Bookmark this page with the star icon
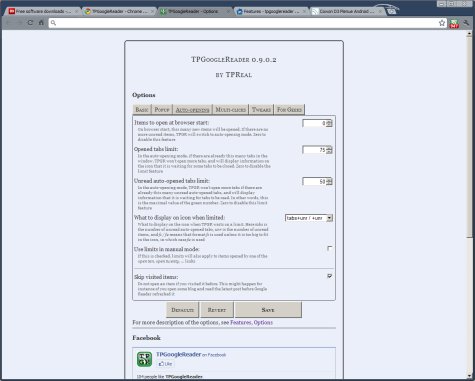Image resolution: width=475 pixels, height=381 pixels. coord(442,23)
